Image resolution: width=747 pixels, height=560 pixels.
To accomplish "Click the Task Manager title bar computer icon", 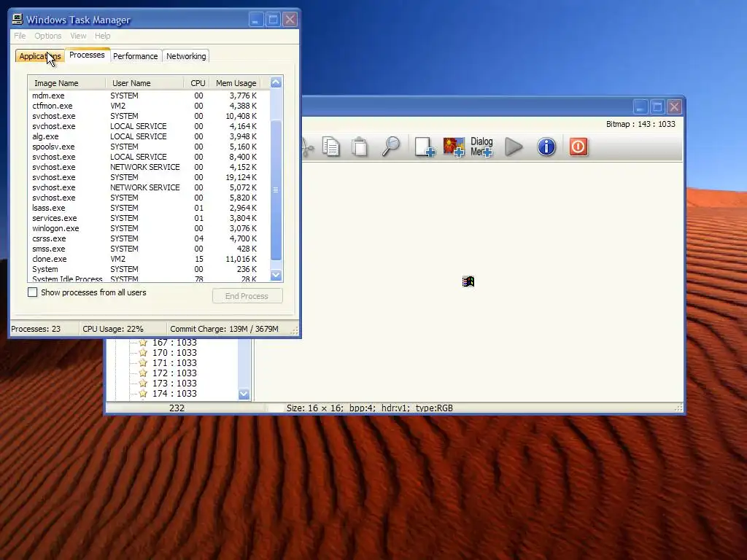I will pyautogui.click(x=18, y=19).
